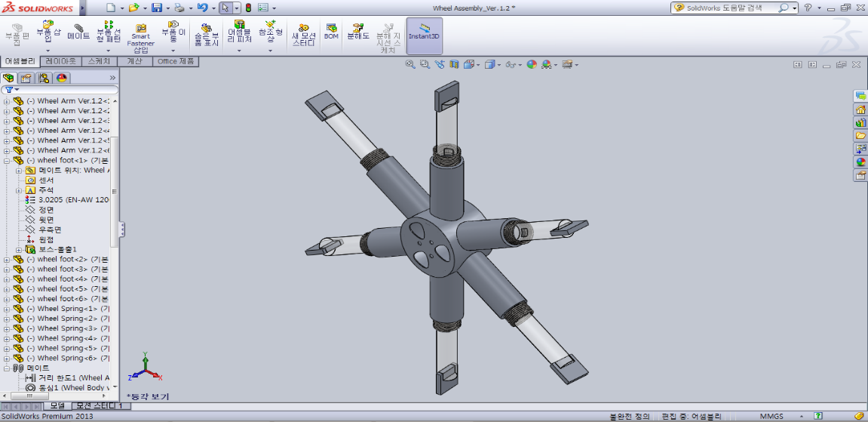The height and width of the screenshot is (422, 868).
Task: Open the DisplayManager tab in the feature tree
Action: coord(62,78)
